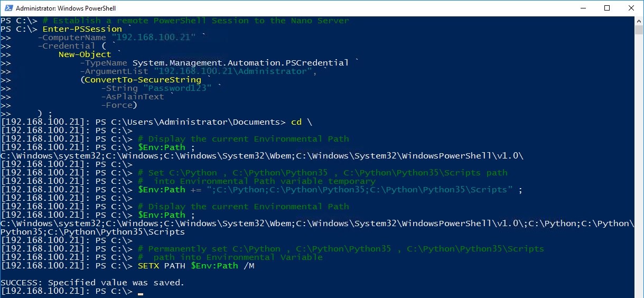
Task: Close the PowerShell window
Action: (x=631, y=8)
